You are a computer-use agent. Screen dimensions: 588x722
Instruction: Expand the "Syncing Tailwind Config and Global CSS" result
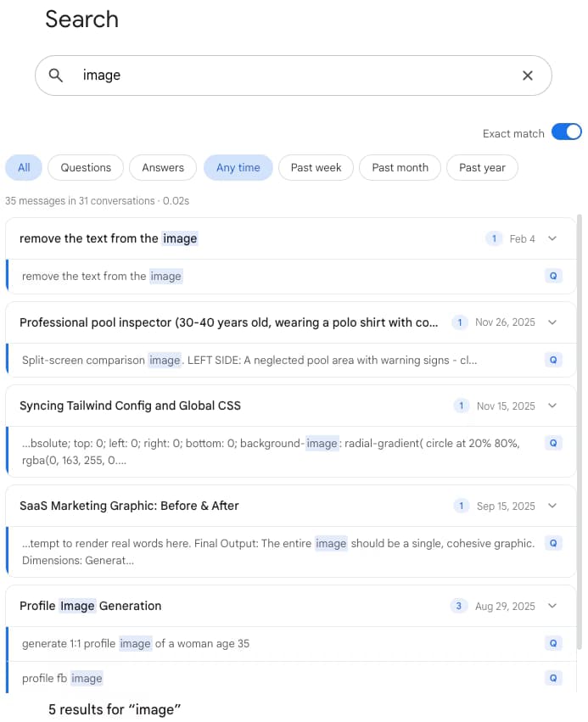(x=552, y=406)
